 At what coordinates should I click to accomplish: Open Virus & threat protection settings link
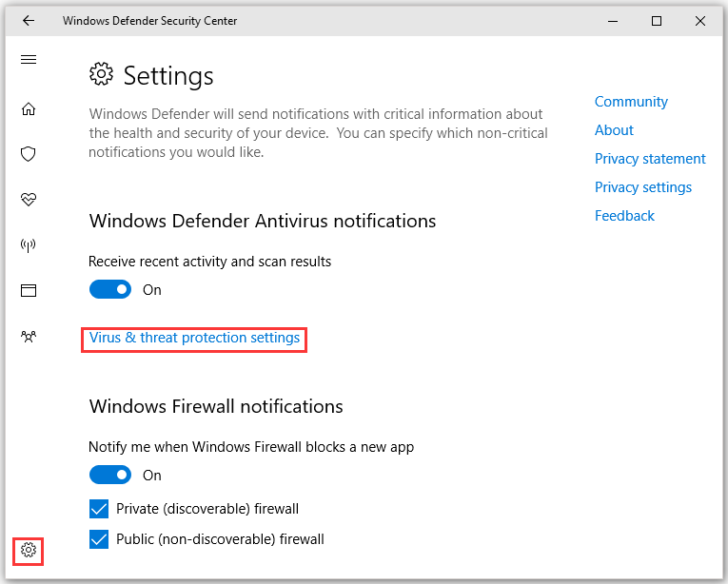click(194, 338)
